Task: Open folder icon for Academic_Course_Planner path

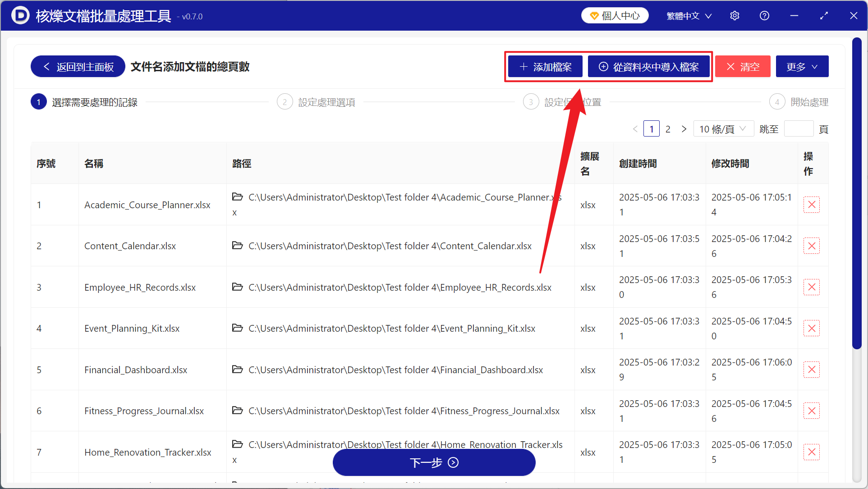Action: (237, 197)
